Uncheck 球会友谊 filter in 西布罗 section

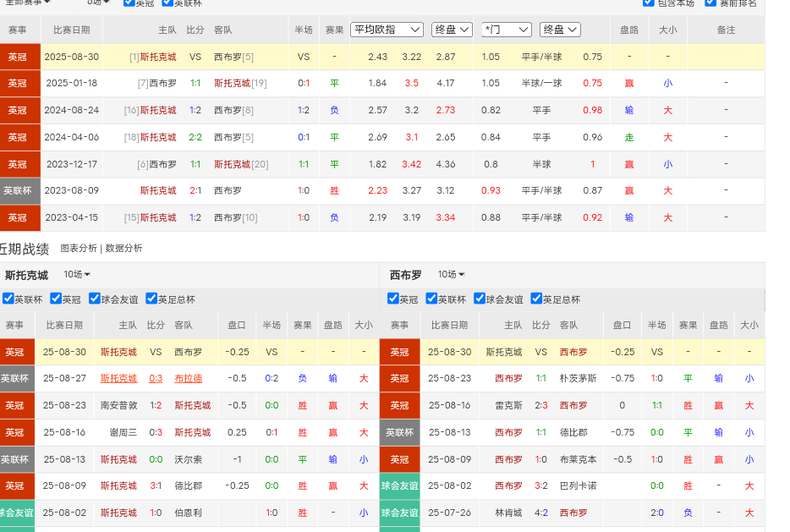480,299
